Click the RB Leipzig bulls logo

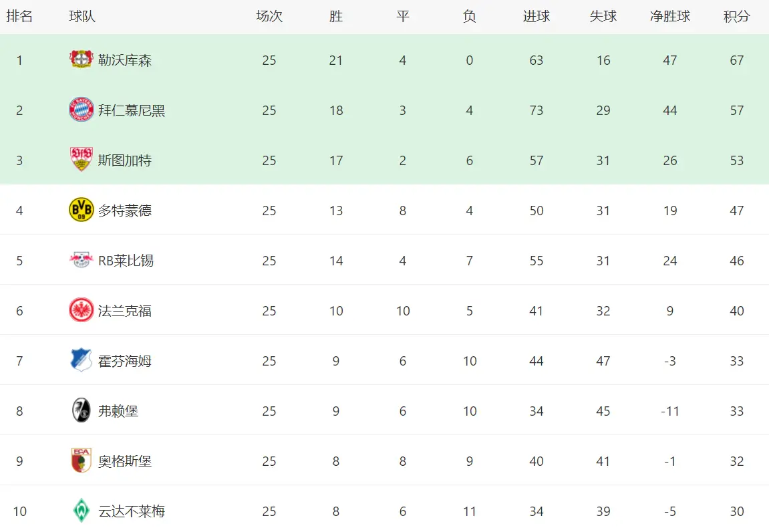pyautogui.click(x=82, y=259)
